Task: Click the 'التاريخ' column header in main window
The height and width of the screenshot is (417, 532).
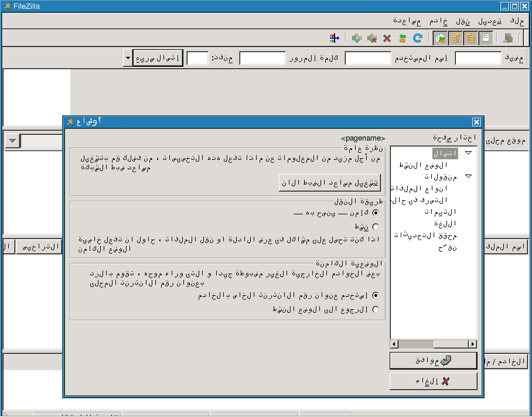Action: [x=40, y=247]
